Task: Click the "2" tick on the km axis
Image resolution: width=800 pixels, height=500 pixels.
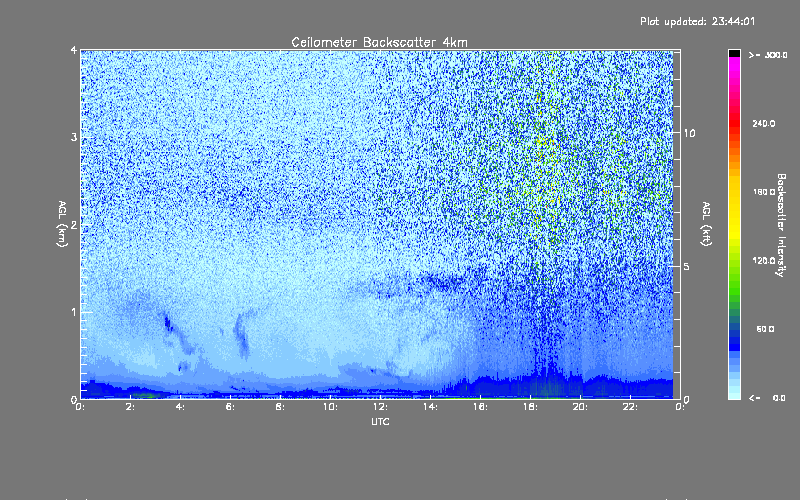Action: click(74, 224)
